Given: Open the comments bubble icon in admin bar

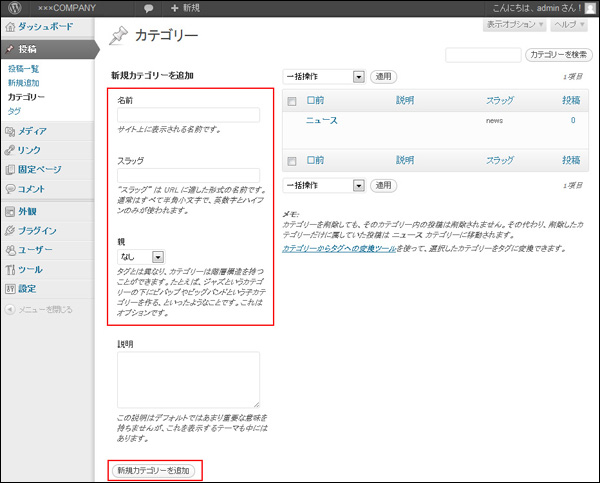Looking at the screenshot, I should 148,8.
